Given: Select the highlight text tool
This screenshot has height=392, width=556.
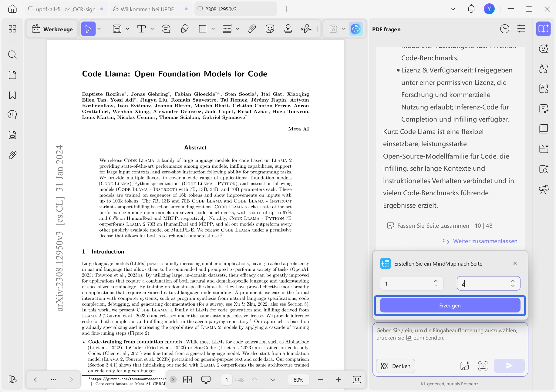Looking at the screenshot, I should click(x=117, y=29).
